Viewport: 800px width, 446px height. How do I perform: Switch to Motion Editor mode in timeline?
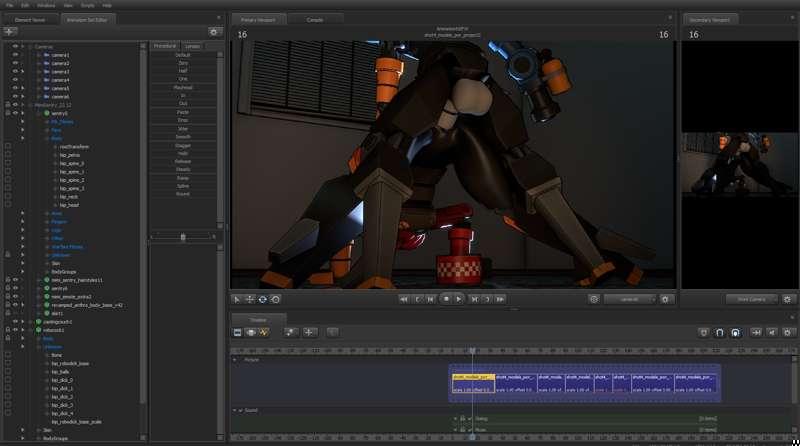click(x=251, y=332)
